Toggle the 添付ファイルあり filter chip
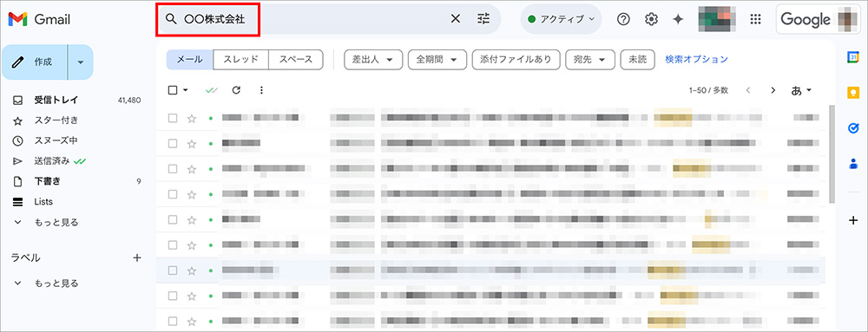The image size is (868, 332). coord(516,60)
